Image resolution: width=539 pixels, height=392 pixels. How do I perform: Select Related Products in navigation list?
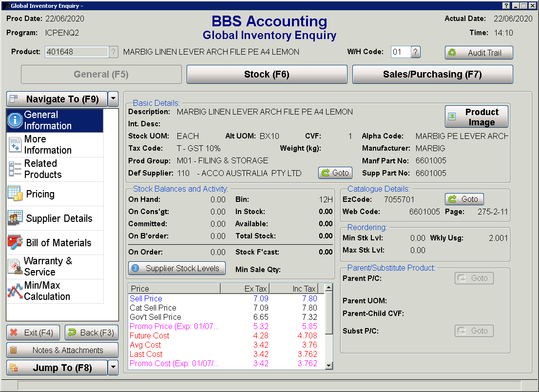55,169
